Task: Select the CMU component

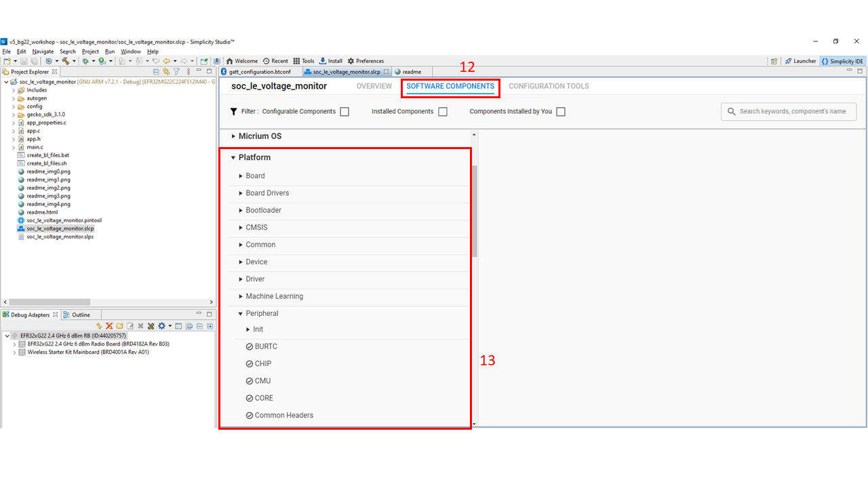Action: pyautogui.click(x=262, y=381)
